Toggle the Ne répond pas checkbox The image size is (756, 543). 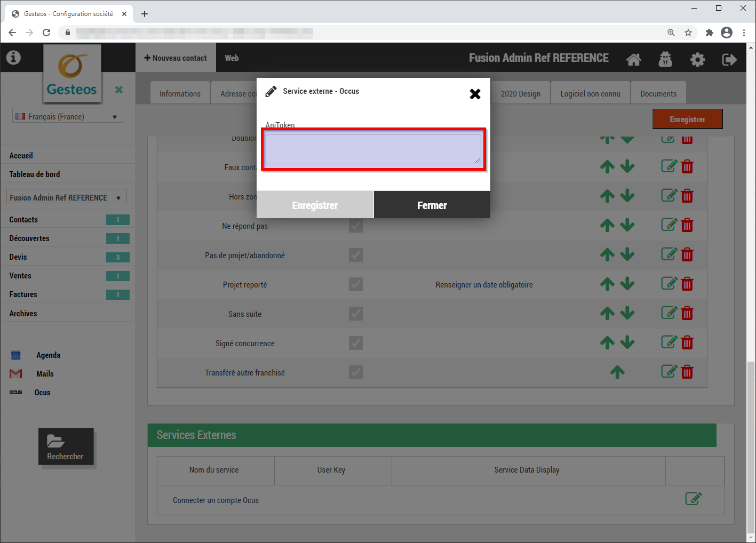356,226
